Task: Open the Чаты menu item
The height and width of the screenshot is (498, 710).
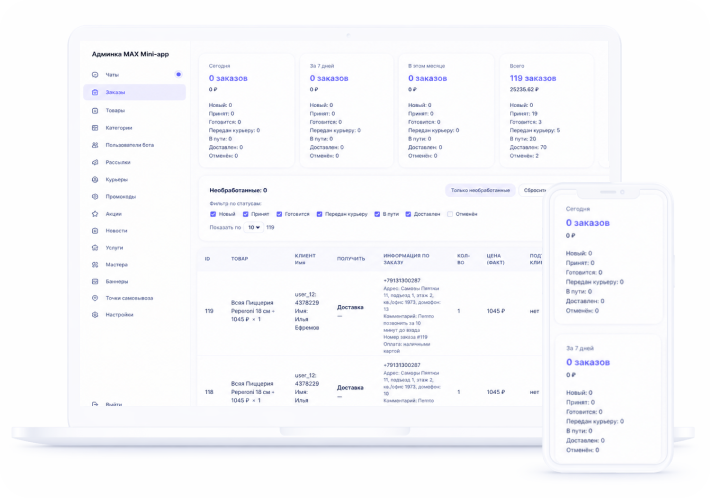Action: pos(134,75)
